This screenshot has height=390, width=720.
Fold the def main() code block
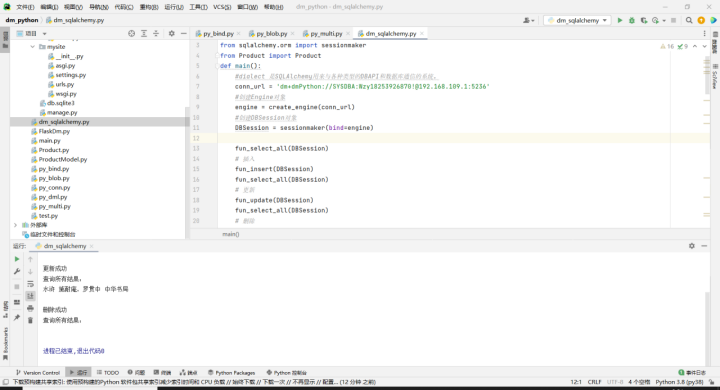pyautogui.click(x=217, y=66)
